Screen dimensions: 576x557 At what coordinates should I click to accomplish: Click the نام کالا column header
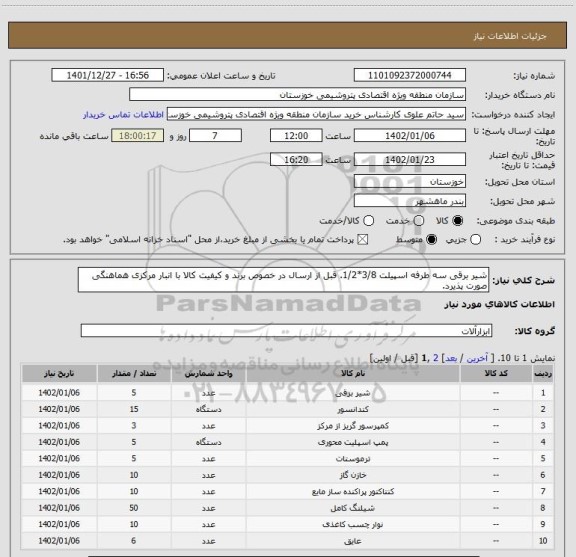(353, 373)
